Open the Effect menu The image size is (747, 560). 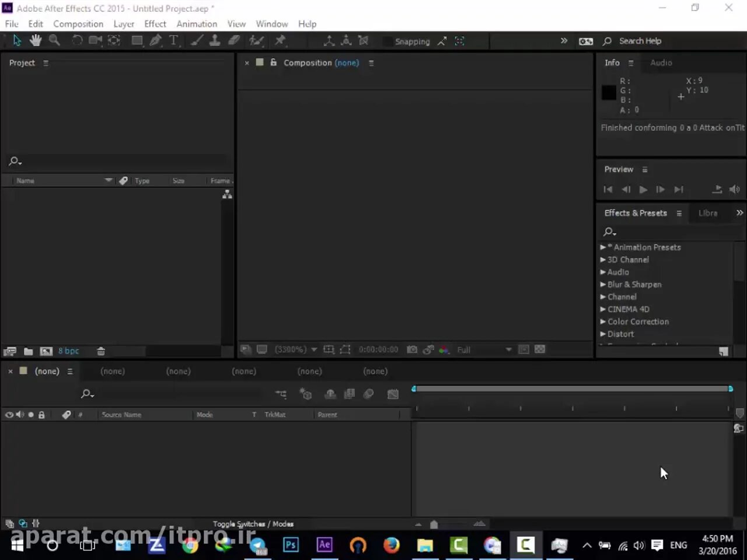155,24
